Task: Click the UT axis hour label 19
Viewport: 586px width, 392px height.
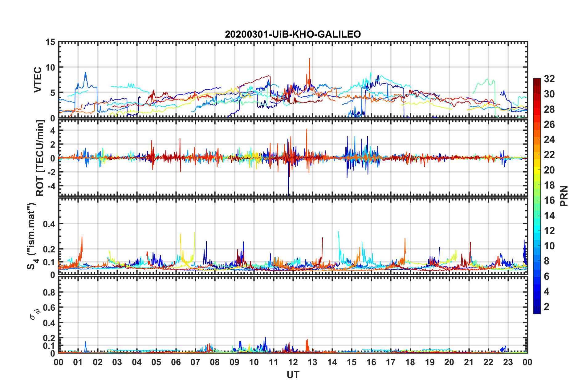Action: (x=430, y=362)
